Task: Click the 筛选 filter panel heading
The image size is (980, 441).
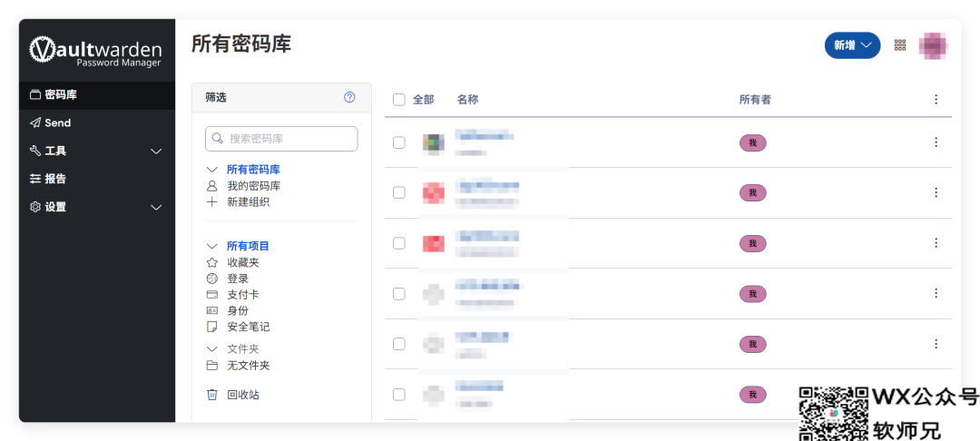Action: (x=216, y=97)
